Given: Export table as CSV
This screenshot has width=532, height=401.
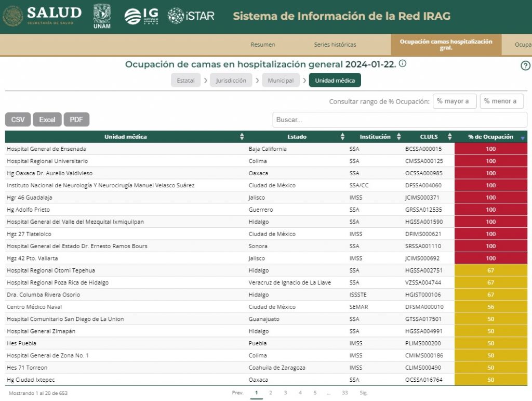Looking at the screenshot, I should pos(18,120).
